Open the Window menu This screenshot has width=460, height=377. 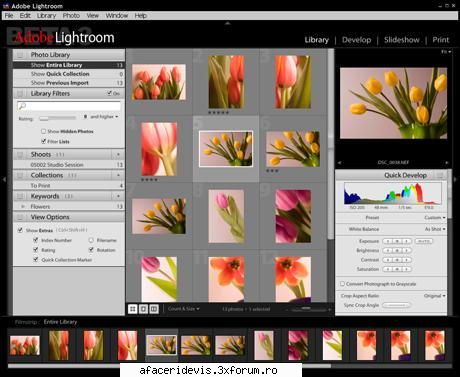tap(117, 16)
